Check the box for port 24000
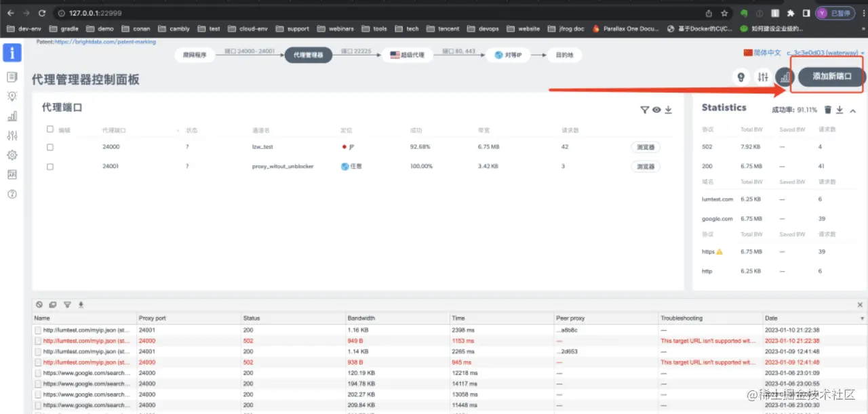The width and height of the screenshot is (868, 414). 50,147
